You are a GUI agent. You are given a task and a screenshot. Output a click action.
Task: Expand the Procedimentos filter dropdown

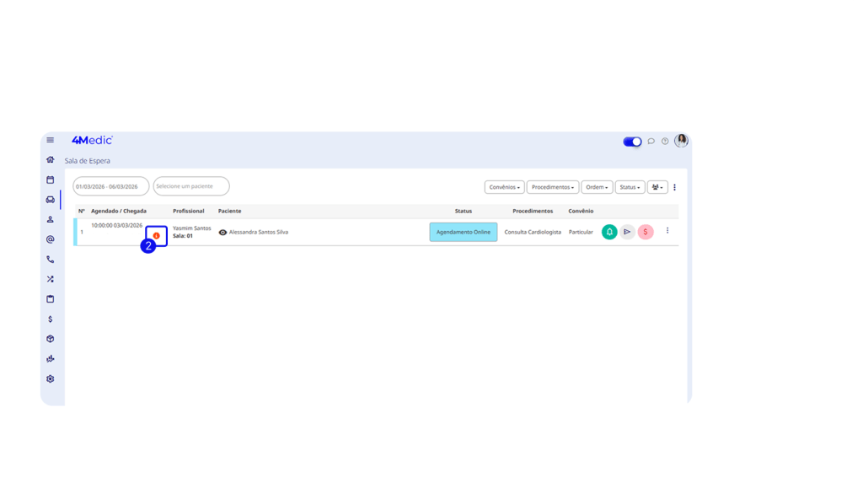553,187
